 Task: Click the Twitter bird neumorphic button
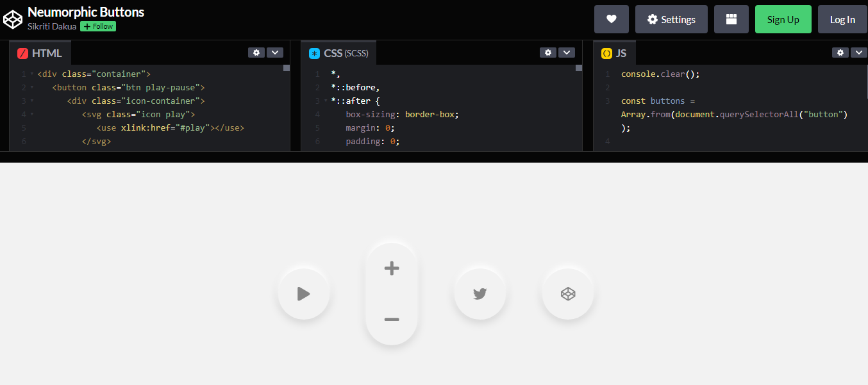(480, 293)
